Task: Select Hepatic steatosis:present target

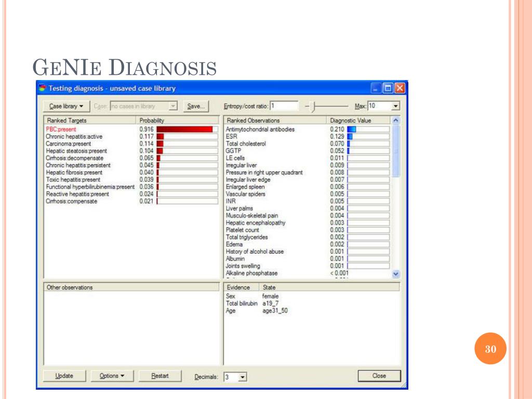Action: tap(131, 151)
